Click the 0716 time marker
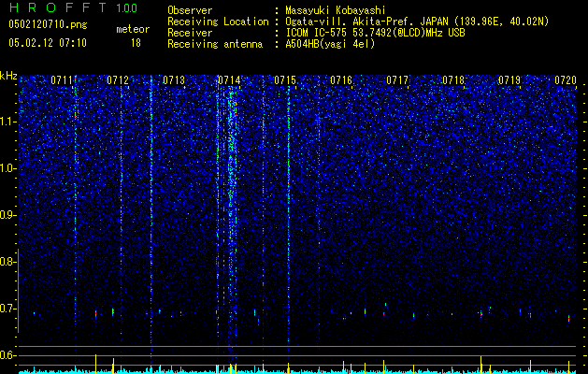 point(341,80)
